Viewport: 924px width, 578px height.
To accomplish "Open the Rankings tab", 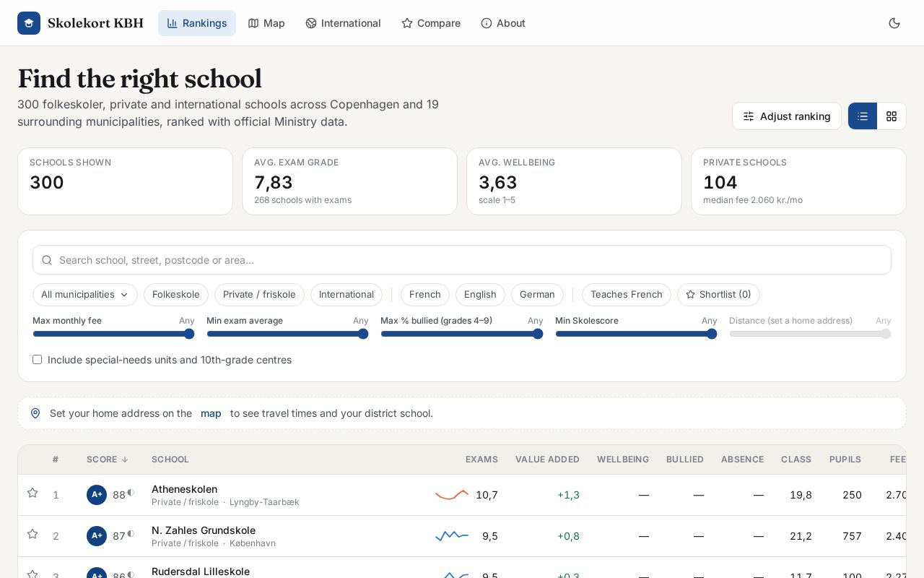I will click(x=197, y=23).
